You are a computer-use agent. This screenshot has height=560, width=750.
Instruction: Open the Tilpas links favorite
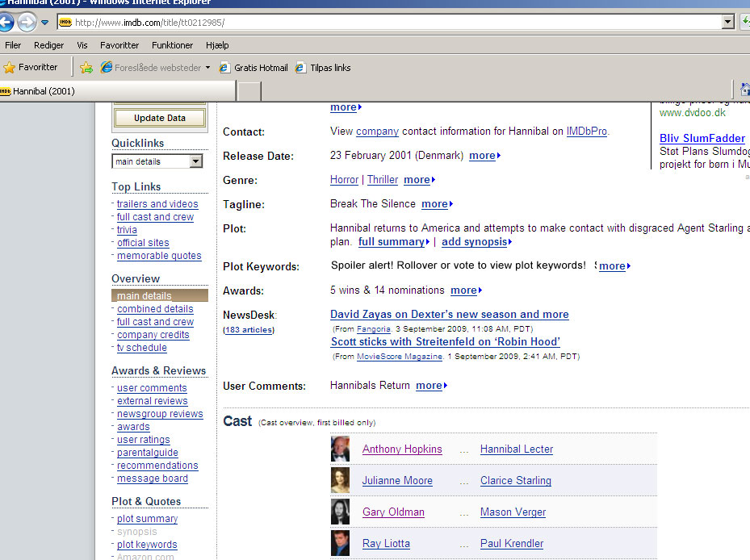tap(323, 68)
